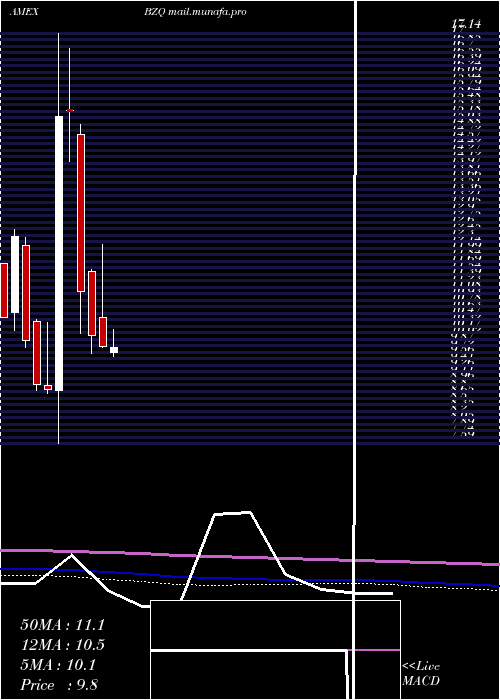Click the 50MA : 11.1 reading
Viewport: 500px width, 700px height.
62,625
